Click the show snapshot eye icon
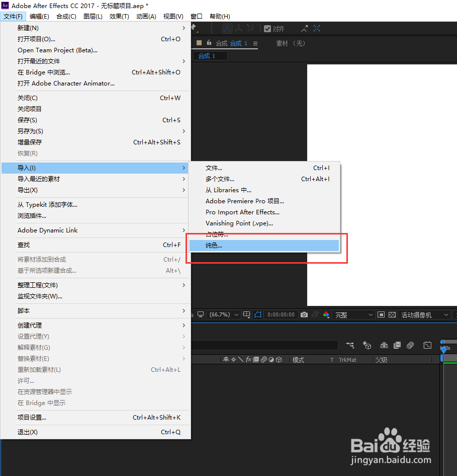 pos(315,315)
